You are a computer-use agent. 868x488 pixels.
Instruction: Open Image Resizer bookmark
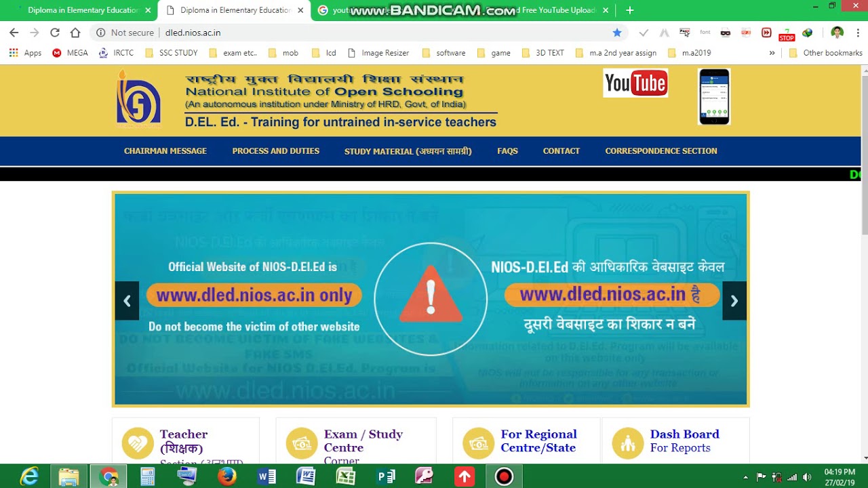click(x=379, y=52)
